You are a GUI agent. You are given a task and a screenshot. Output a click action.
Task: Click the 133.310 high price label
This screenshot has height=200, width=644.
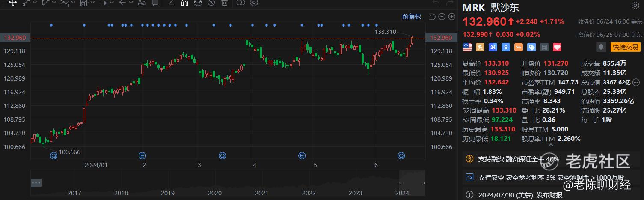click(385, 32)
